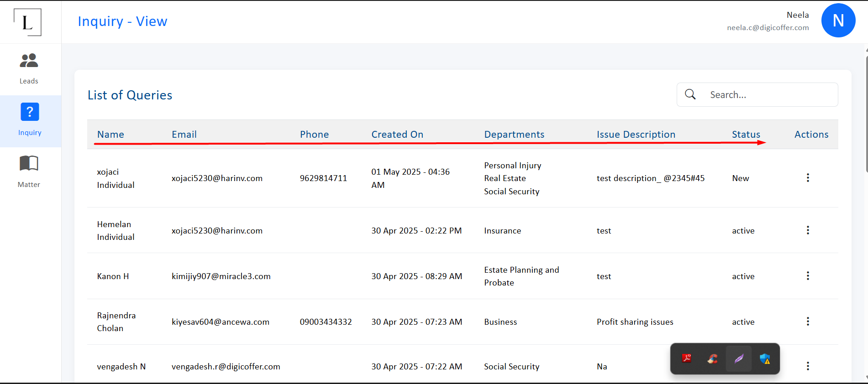
Task: Sort by the Email column header
Action: [184, 135]
